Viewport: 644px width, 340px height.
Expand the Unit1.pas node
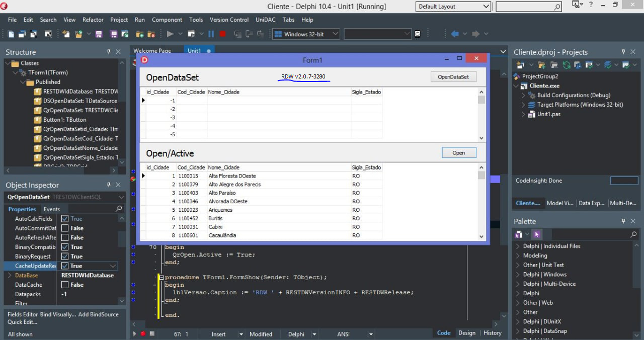coord(523,114)
